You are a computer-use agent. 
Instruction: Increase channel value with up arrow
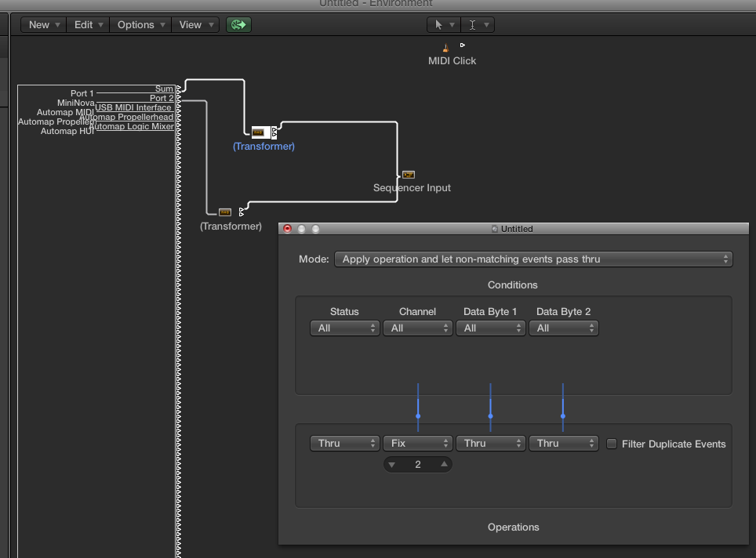coord(444,464)
